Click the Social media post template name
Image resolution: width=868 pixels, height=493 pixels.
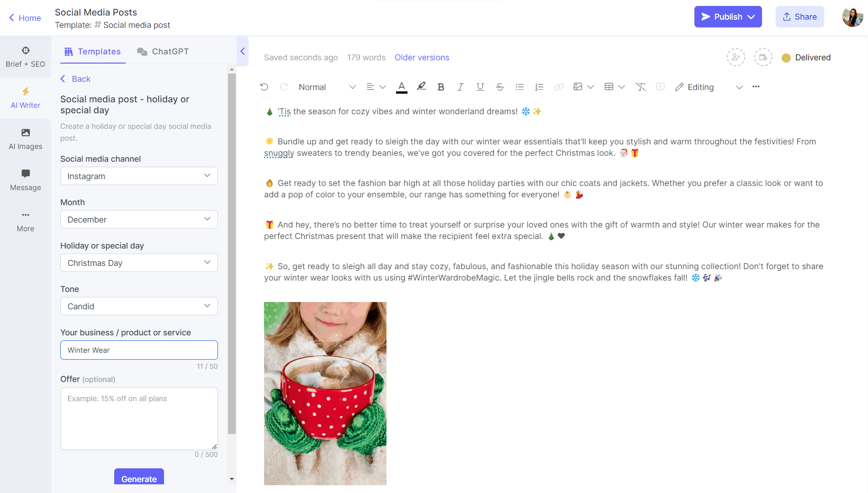[137, 25]
